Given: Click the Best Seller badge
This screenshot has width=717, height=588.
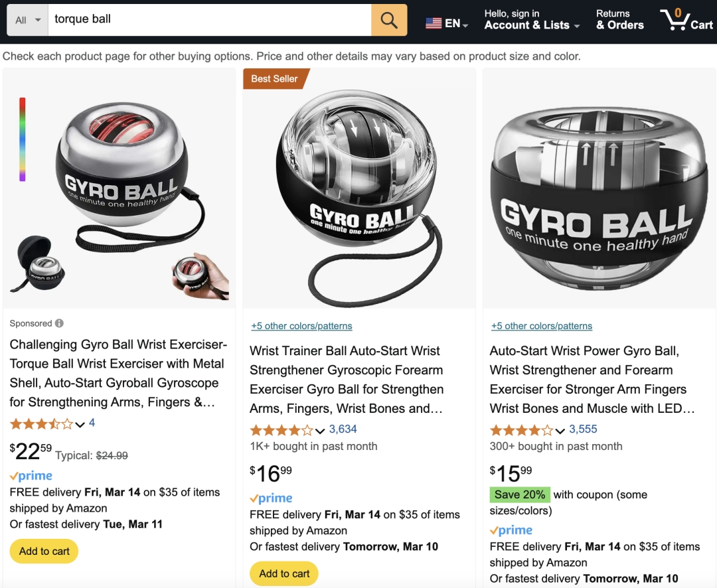Looking at the screenshot, I should point(274,78).
